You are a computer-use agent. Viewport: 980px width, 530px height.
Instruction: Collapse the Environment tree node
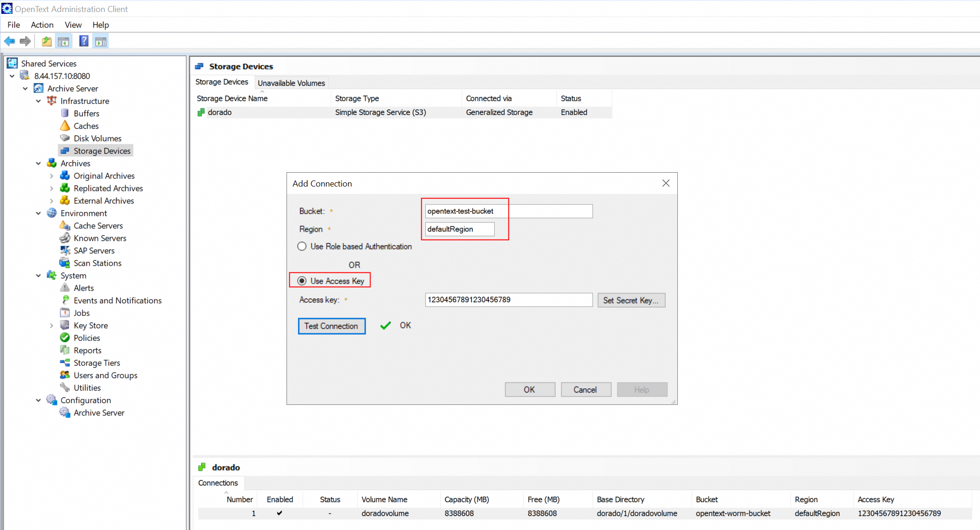point(38,213)
